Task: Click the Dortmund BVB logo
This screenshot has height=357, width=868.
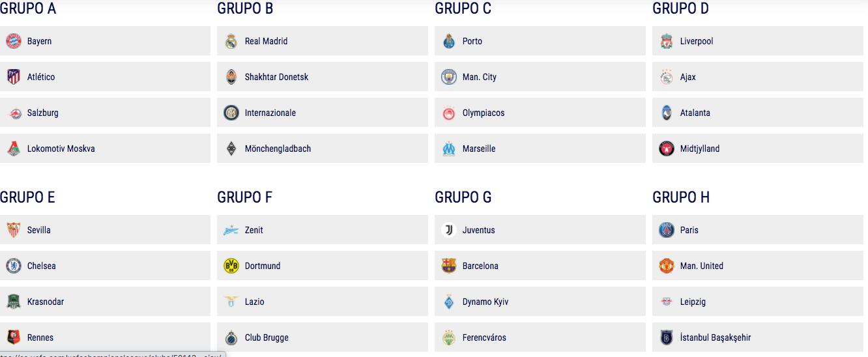Action: (231, 266)
